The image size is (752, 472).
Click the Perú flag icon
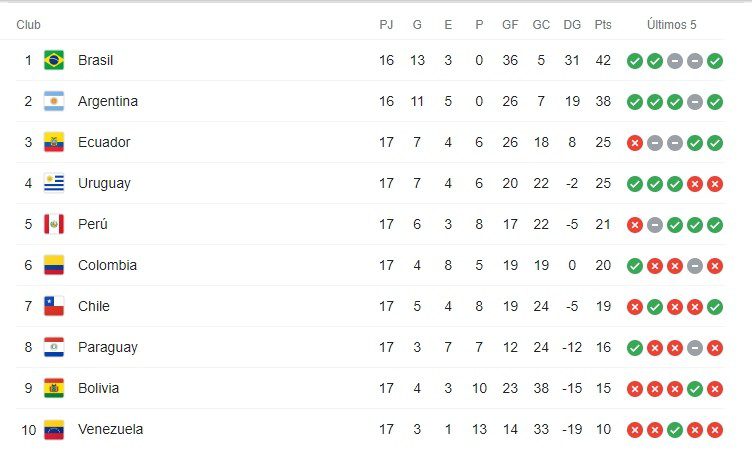tap(54, 224)
